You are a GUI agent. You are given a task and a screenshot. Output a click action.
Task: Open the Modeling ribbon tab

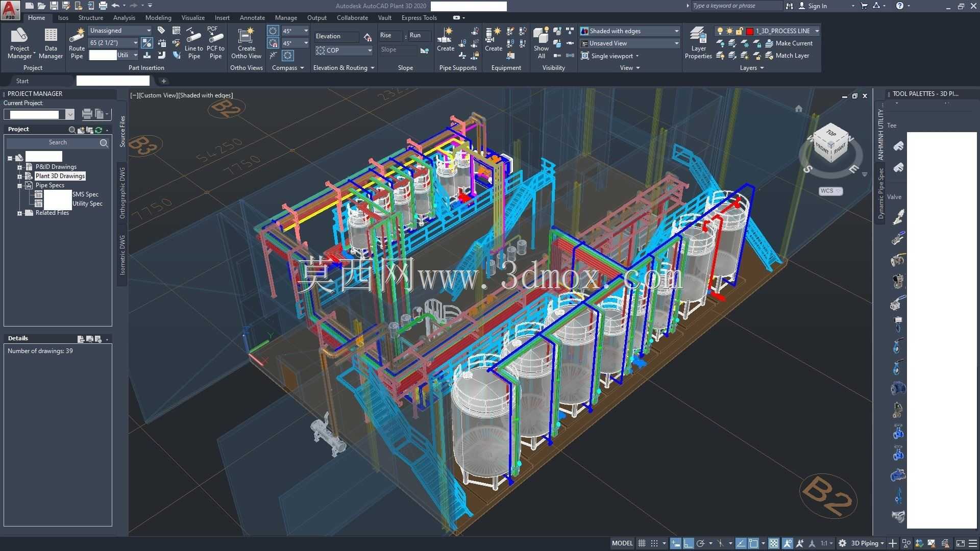[158, 18]
